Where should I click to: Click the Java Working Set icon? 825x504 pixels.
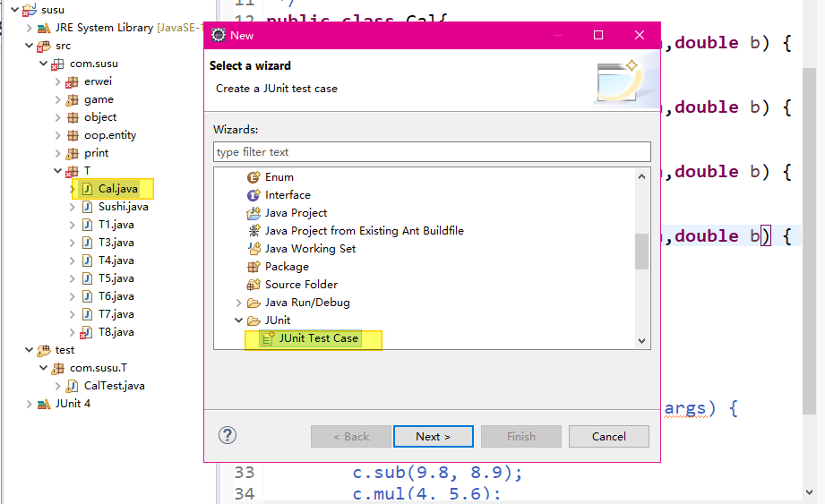tap(254, 249)
